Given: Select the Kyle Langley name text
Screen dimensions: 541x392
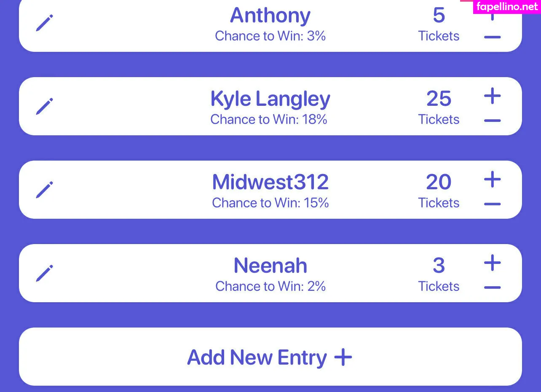Looking at the screenshot, I should click(270, 99).
